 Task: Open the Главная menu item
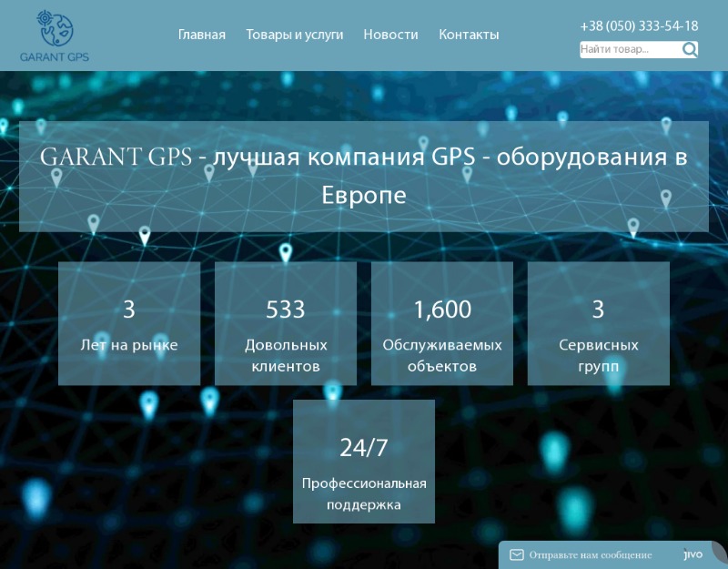[x=202, y=35]
